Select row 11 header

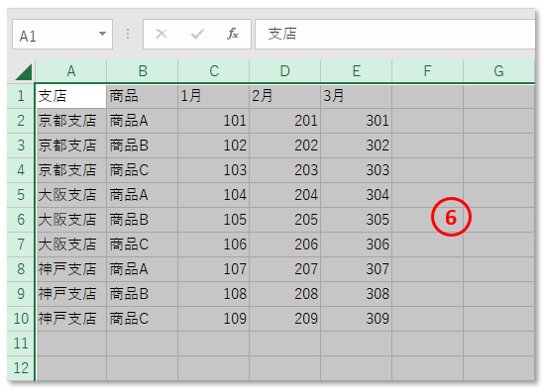pos(21,343)
